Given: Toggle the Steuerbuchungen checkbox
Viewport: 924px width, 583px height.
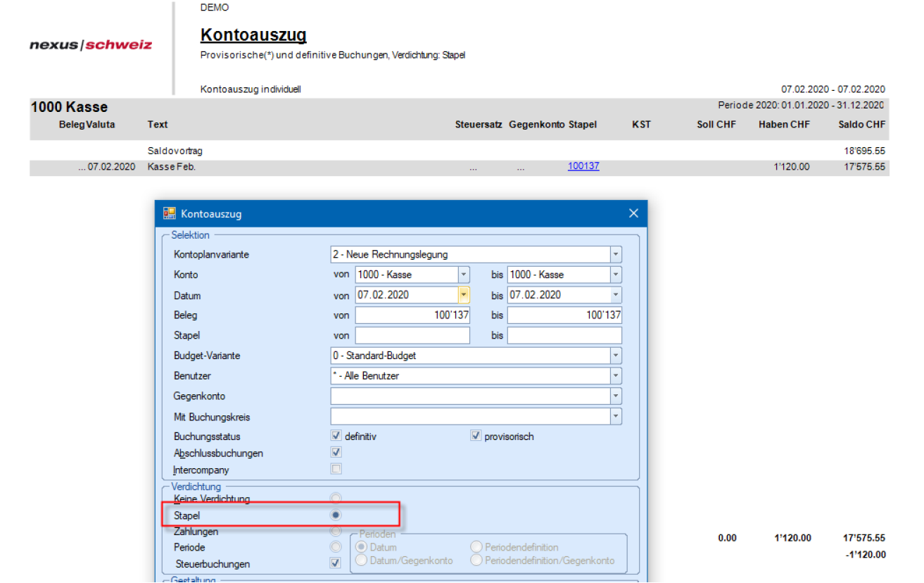Looking at the screenshot, I should coord(336,563).
